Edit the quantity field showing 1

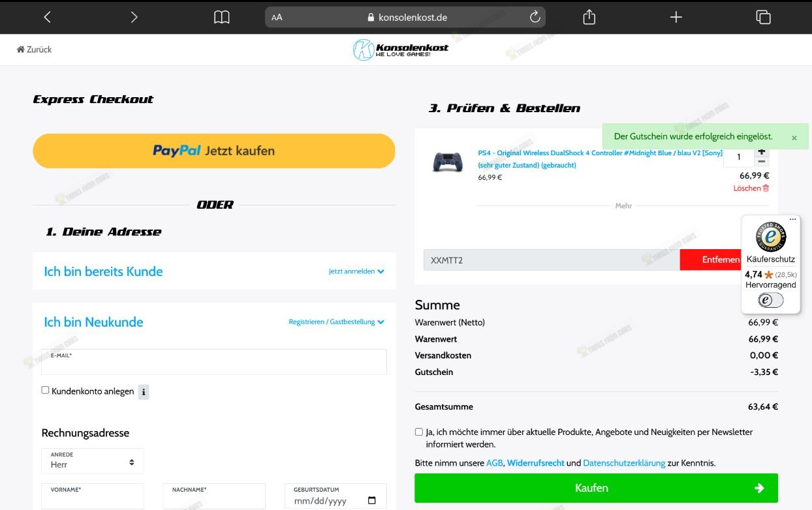click(739, 157)
